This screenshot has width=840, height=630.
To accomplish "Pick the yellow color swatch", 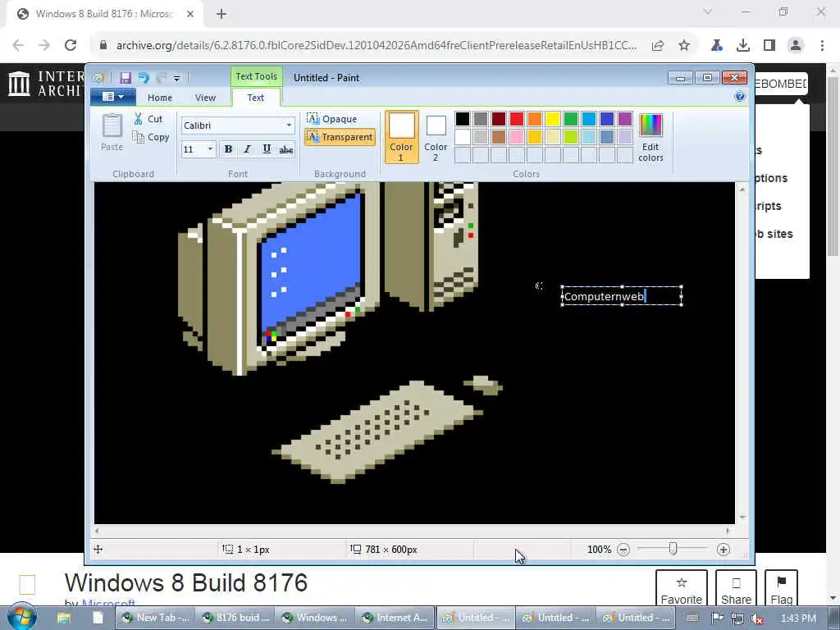I will click(x=552, y=118).
